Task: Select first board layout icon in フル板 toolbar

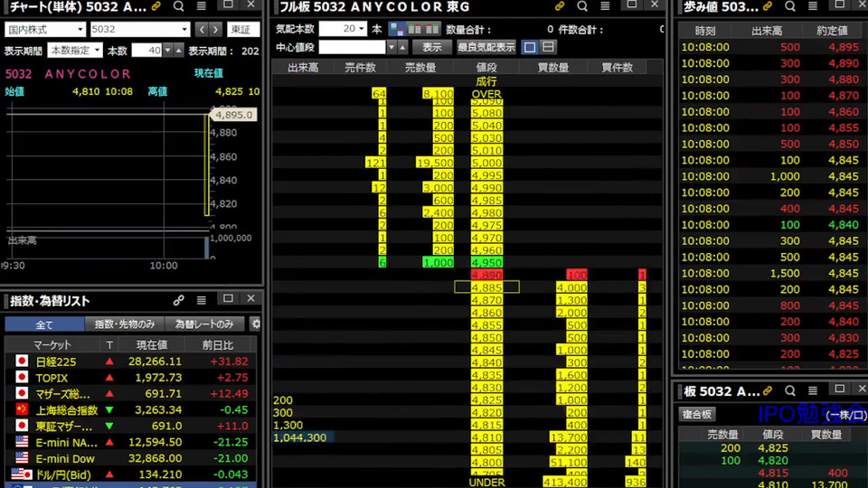Action: coord(396,29)
